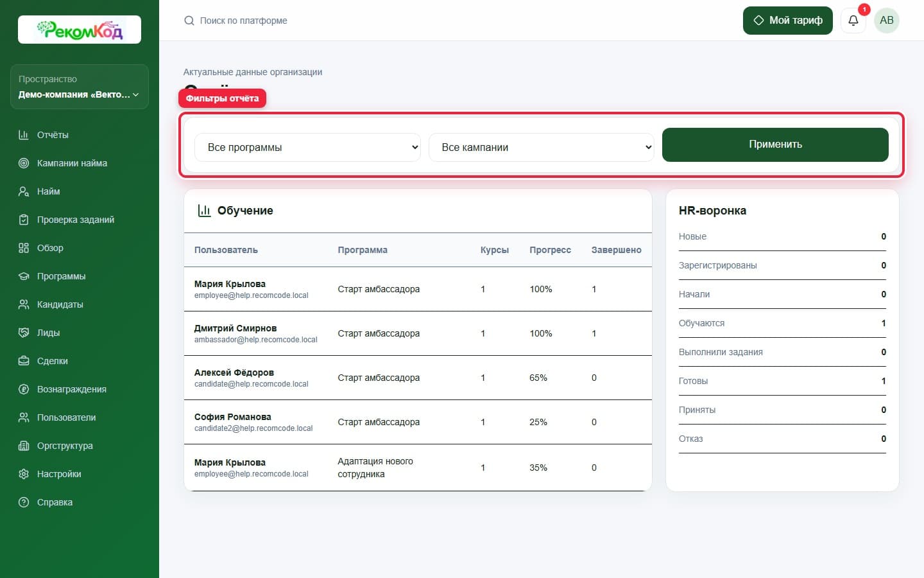Click the Вознаграждения ruble coin icon
Viewport: 924px width, 578px height.
24,389
